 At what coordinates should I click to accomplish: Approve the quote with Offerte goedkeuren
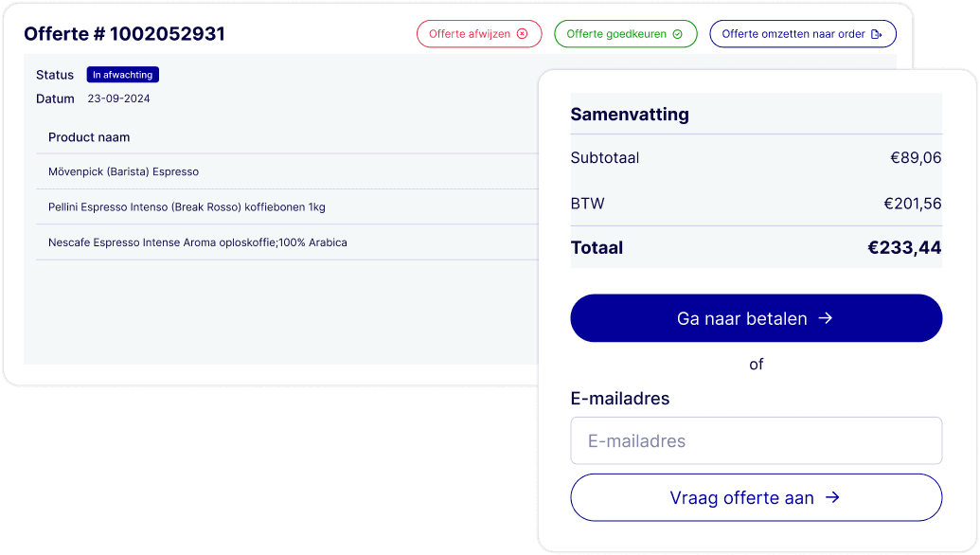(x=625, y=33)
